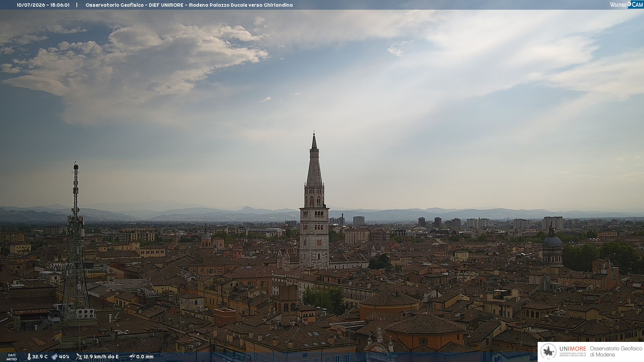Click the 'DATI METEO' label
Image resolution: width=644 pixels, height=362 pixels.
coord(12,357)
